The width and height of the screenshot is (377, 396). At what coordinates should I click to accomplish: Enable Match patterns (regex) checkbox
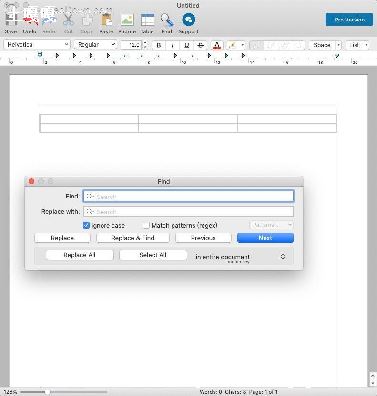(146, 225)
